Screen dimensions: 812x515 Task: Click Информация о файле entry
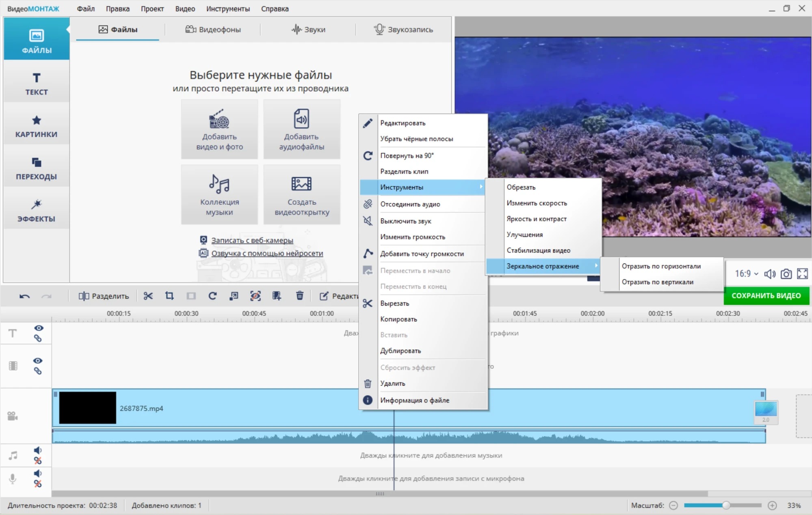(423, 400)
